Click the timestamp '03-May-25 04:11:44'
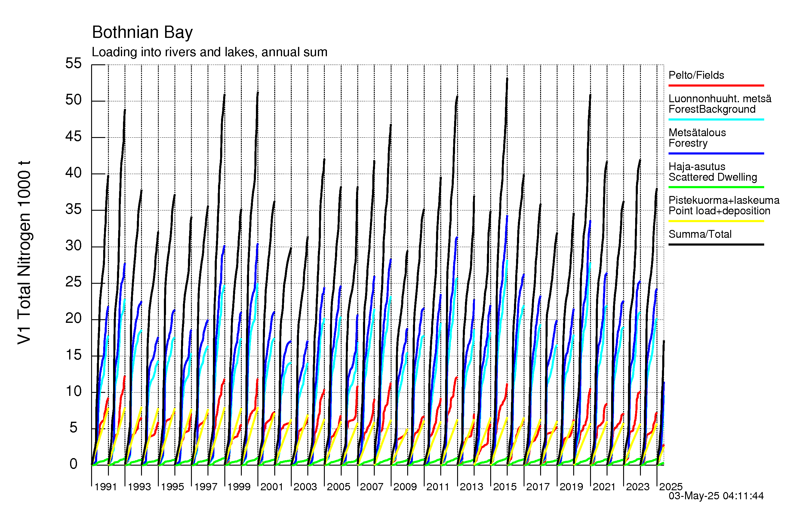Viewport: 812px width, 511px height. click(x=716, y=496)
